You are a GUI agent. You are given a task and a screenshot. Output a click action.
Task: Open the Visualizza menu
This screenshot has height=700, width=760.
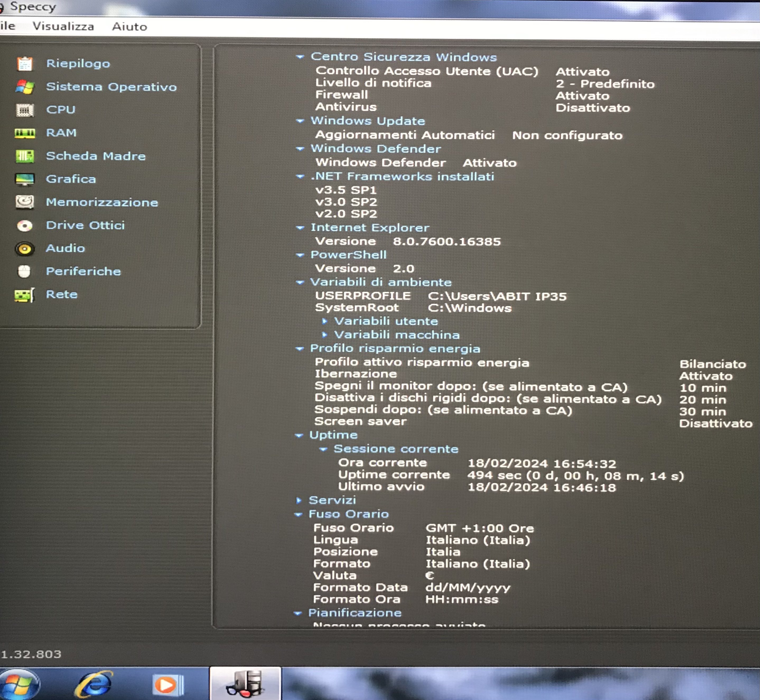click(x=63, y=26)
